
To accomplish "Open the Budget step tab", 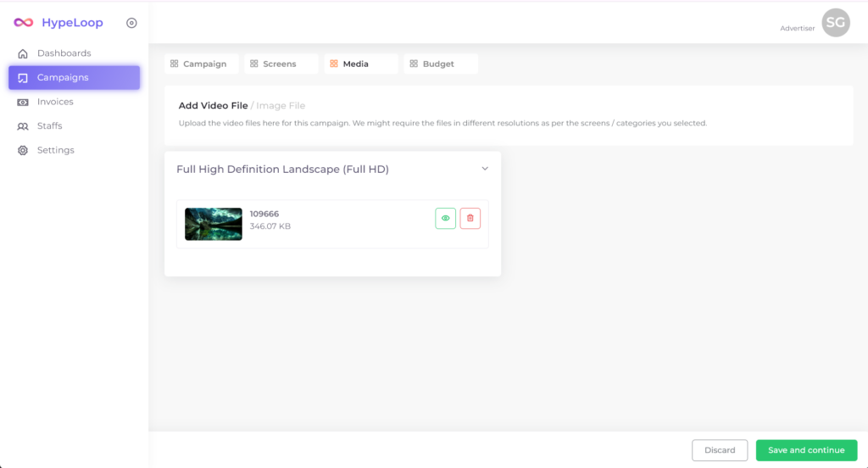I will coord(440,64).
